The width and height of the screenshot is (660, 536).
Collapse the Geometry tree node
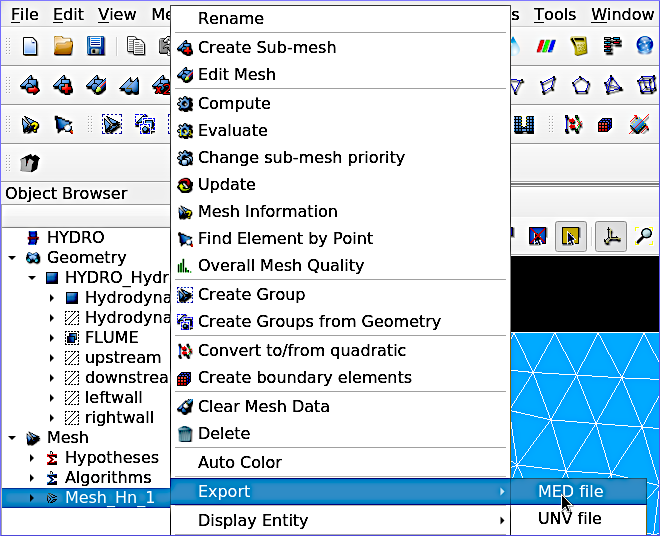(x=12, y=257)
